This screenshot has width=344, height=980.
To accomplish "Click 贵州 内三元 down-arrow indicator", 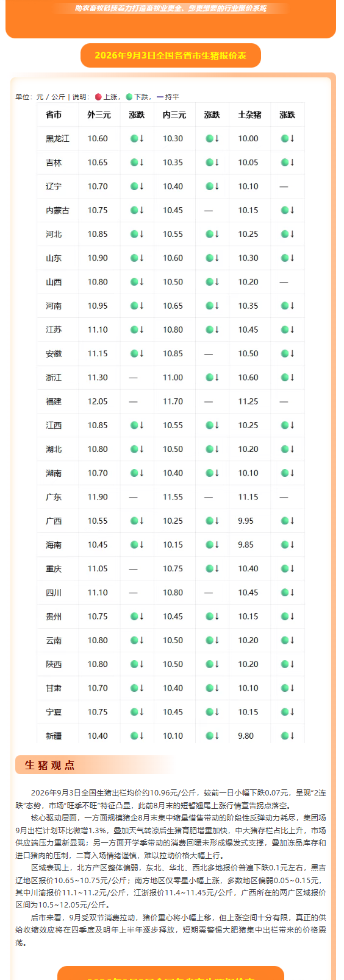I will (x=212, y=616).
